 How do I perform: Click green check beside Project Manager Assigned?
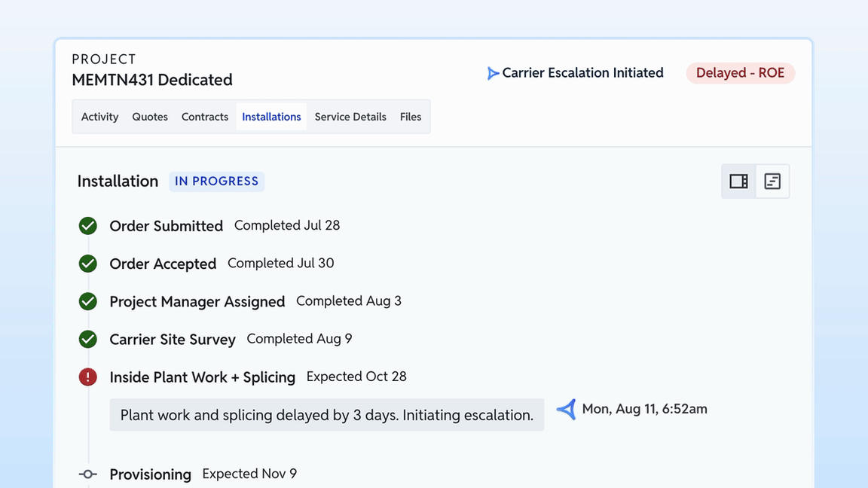coord(87,301)
